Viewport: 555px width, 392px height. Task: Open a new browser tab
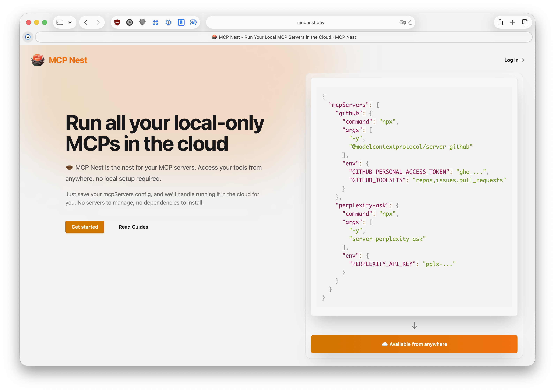coord(512,22)
